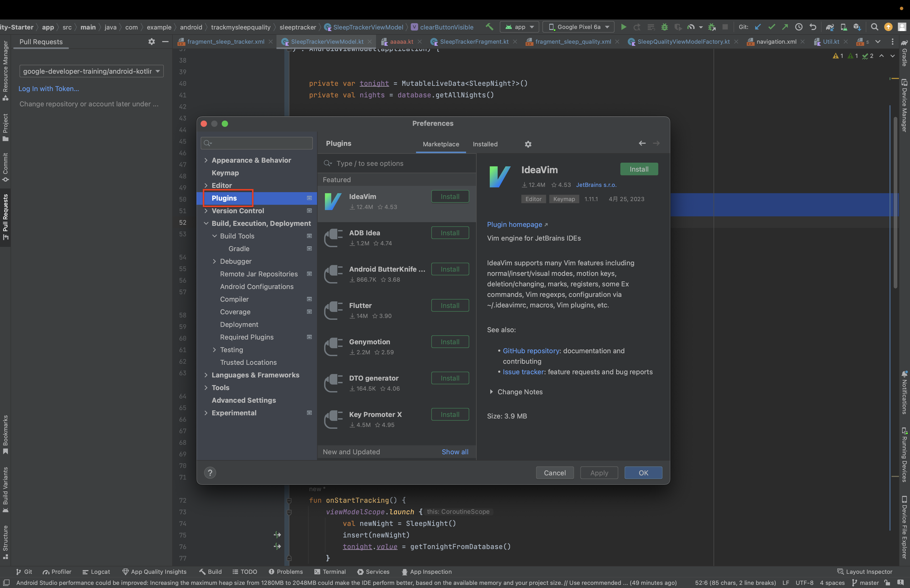Close the aaaaa.kt editor tab
This screenshot has width=910, height=588.
click(x=420, y=42)
